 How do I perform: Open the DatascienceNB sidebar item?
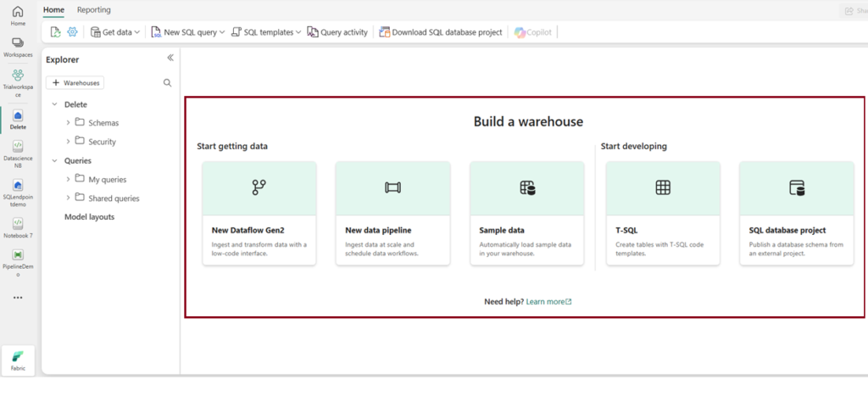[x=18, y=151]
